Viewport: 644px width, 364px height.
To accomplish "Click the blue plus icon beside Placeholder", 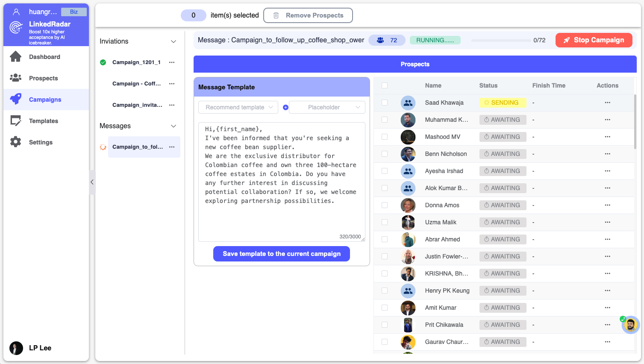I will (285, 107).
